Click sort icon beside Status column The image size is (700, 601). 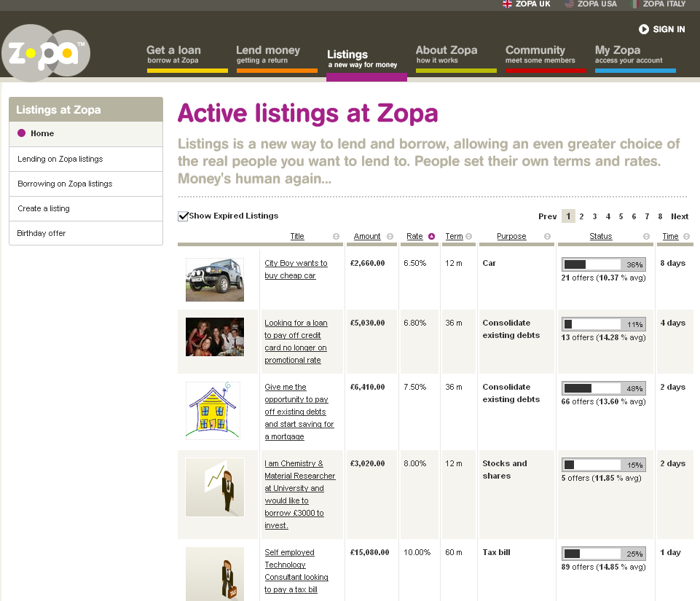coord(646,236)
